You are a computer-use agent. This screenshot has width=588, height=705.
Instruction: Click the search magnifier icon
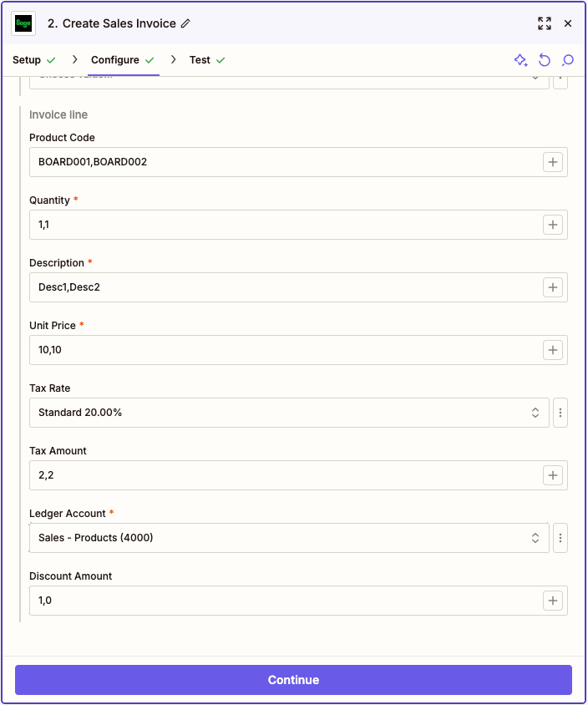coord(568,60)
